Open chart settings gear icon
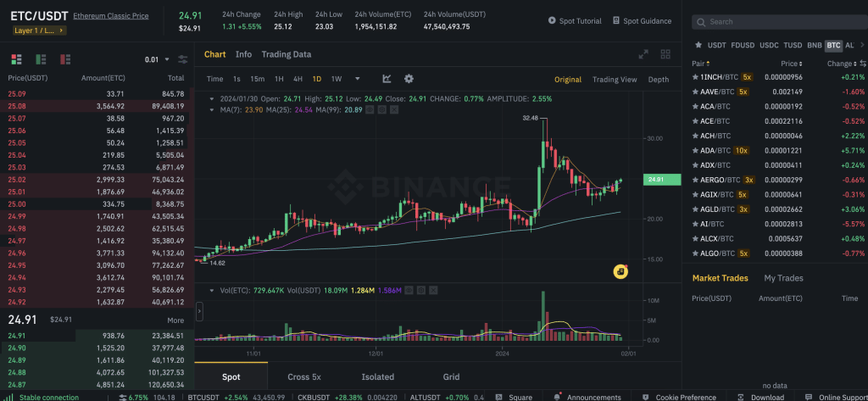The height and width of the screenshot is (401, 868). [x=409, y=79]
